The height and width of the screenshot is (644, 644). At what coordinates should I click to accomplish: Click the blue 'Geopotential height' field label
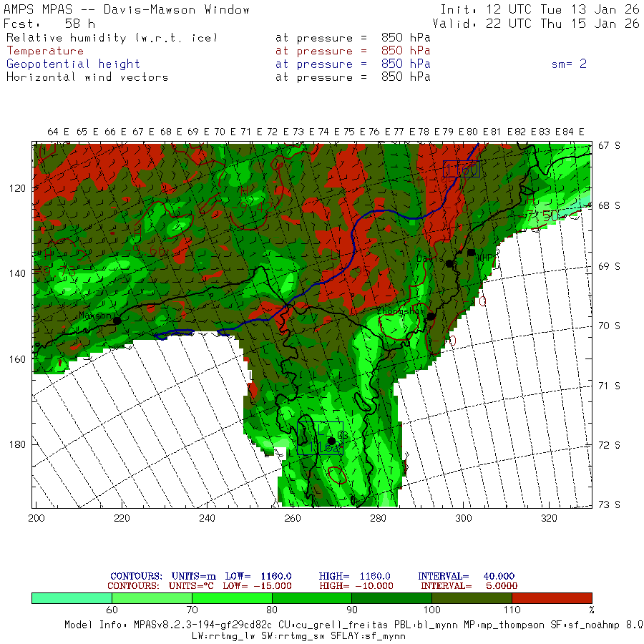point(73,64)
